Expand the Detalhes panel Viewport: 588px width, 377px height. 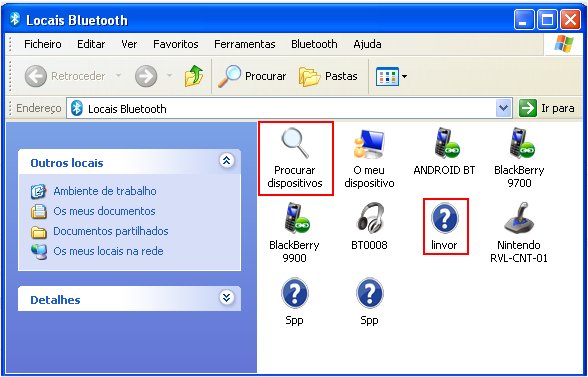tap(226, 298)
